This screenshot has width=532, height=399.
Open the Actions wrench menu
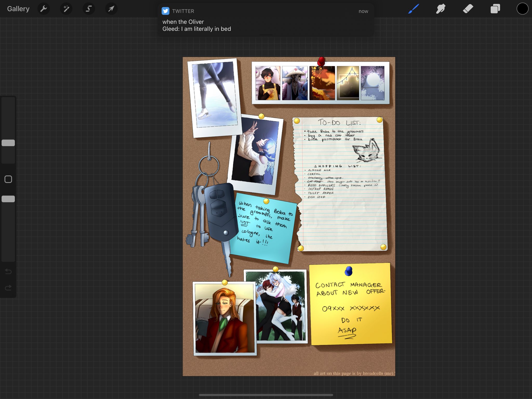44,9
